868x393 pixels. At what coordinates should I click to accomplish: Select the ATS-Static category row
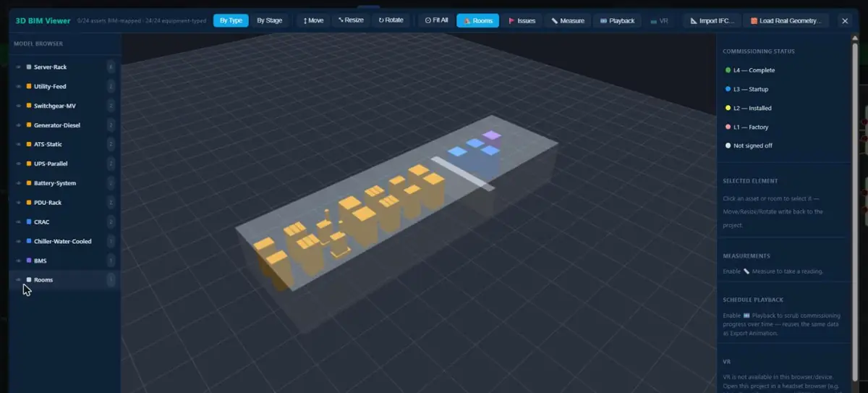point(48,144)
